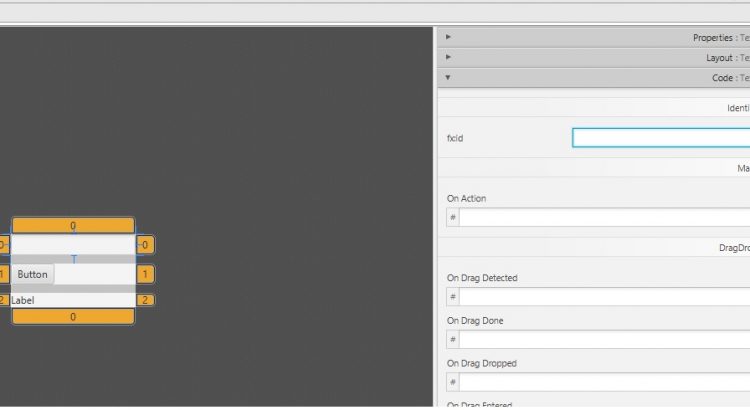Collapse the Code section arrow
750x410 pixels.
[x=448, y=77]
